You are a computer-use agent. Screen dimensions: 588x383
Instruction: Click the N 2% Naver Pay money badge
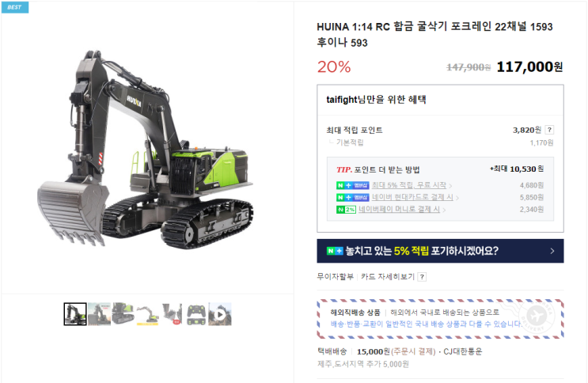coord(346,210)
